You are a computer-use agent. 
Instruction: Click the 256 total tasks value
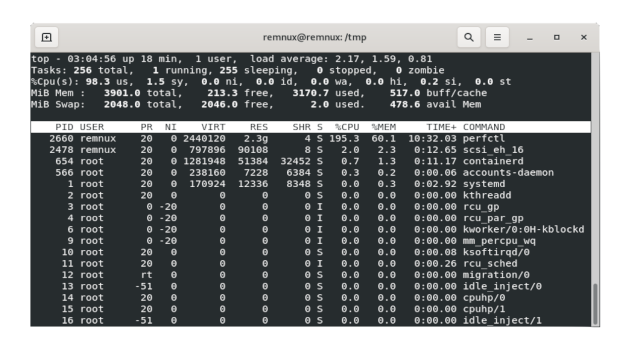point(82,70)
